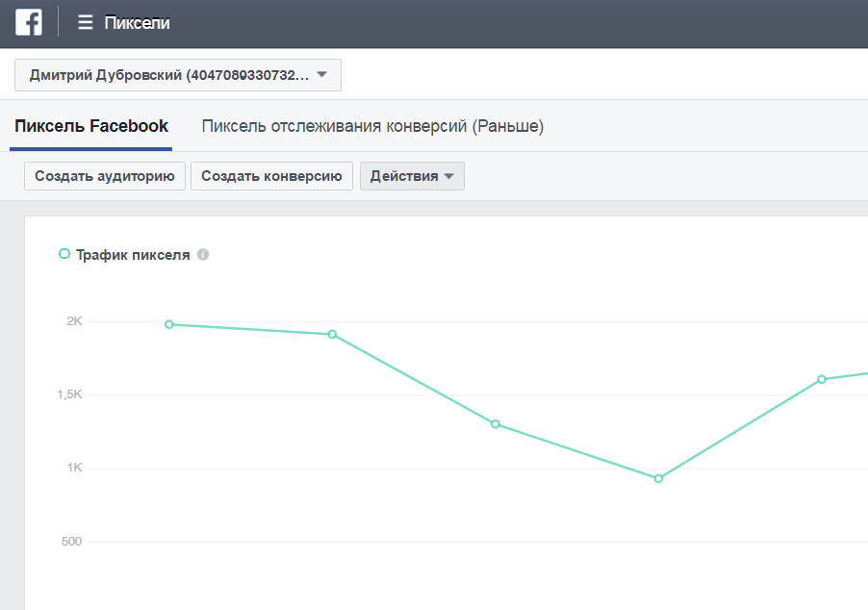Image resolution: width=868 pixels, height=610 pixels.
Task: Select the lowest data point below 1K
Action: [658, 479]
